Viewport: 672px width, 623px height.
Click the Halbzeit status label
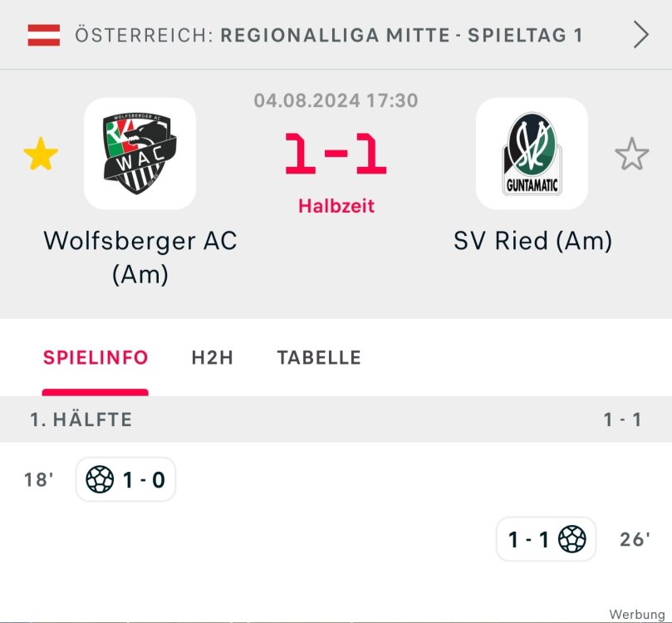tap(336, 207)
